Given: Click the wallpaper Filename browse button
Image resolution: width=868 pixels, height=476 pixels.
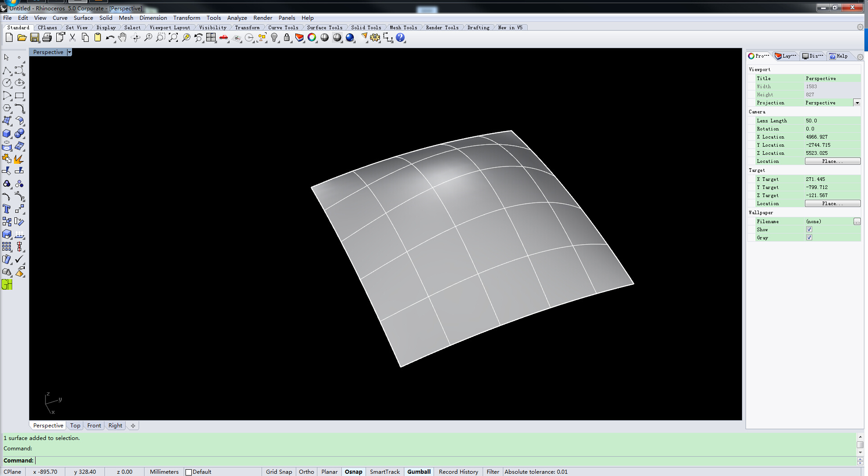Looking at the screenshot, I should (x=857, y=221).
